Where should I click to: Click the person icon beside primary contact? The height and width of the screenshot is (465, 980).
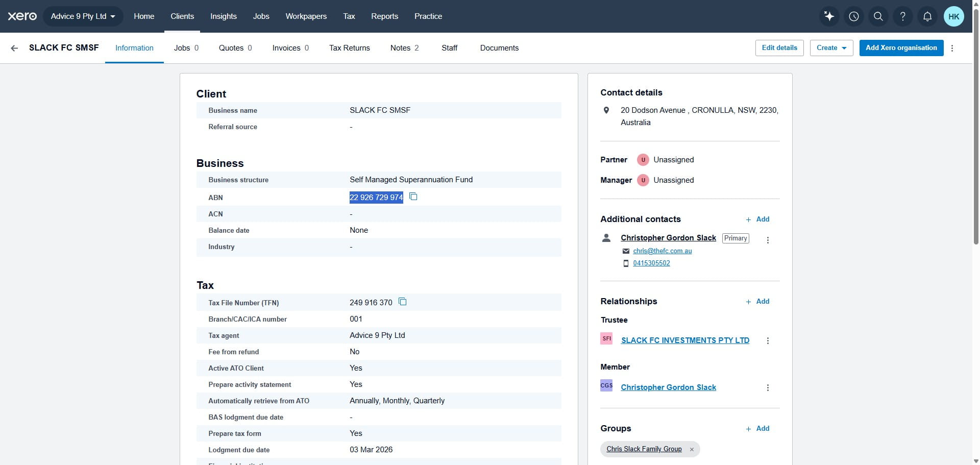pos(606,238)
